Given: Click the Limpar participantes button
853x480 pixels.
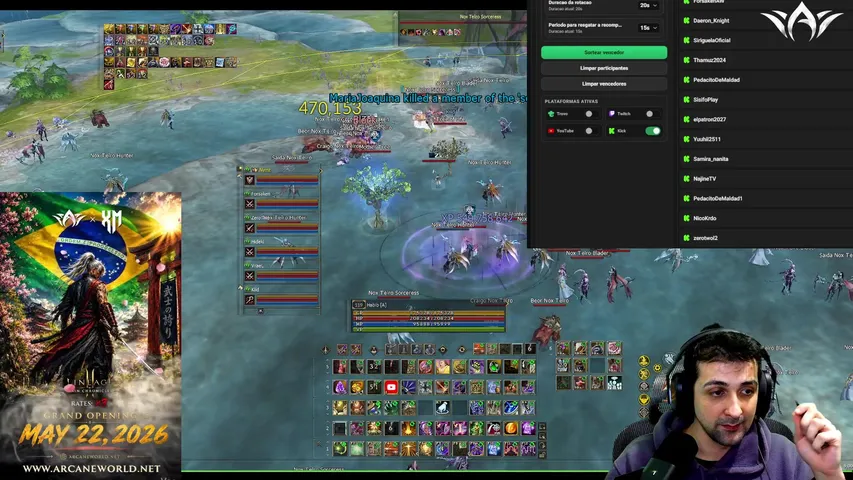Looking at the screenshot, I should 604,68.
